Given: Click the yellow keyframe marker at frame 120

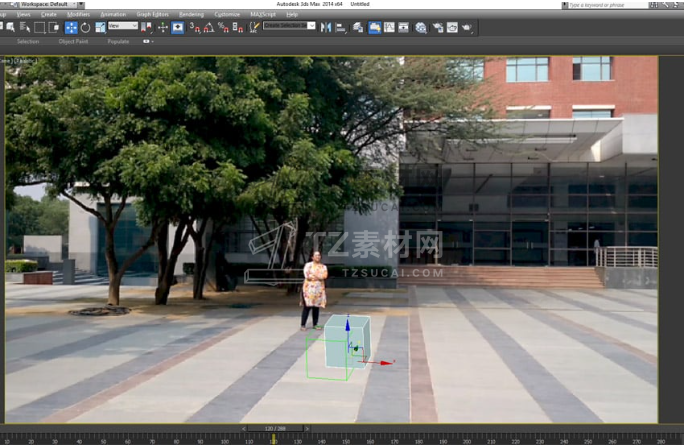Looking at the screenshot, I should pos(273,439).
